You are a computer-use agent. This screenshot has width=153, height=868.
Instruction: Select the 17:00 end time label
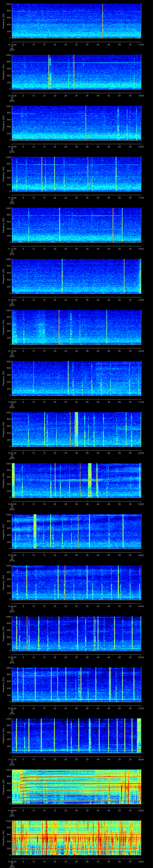[141, 198]
